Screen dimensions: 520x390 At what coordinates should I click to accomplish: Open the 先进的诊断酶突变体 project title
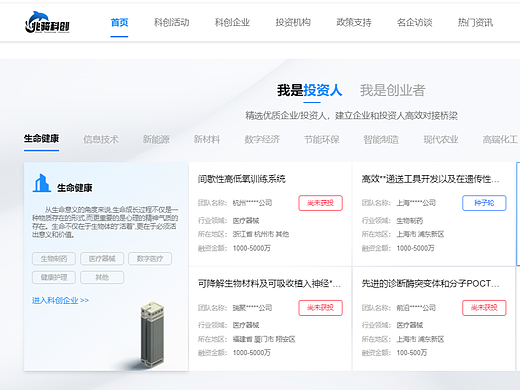tap(430, 284)
